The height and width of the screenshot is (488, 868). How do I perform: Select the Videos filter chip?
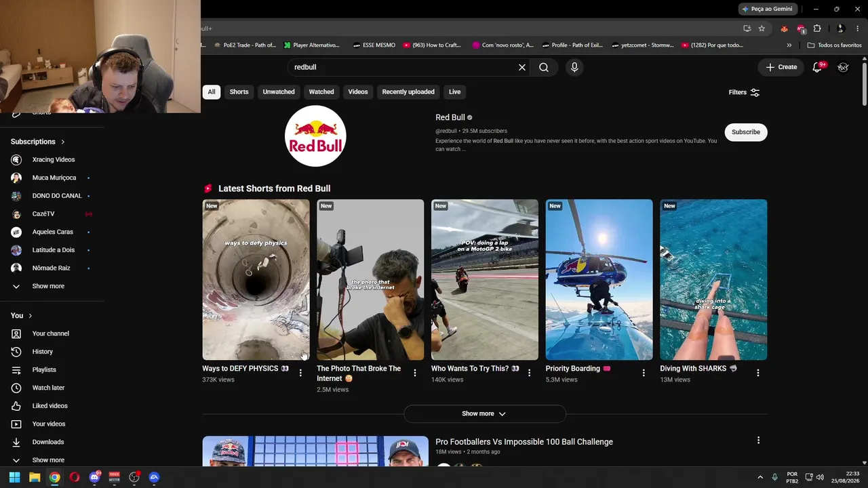click(x=358, y=92)
